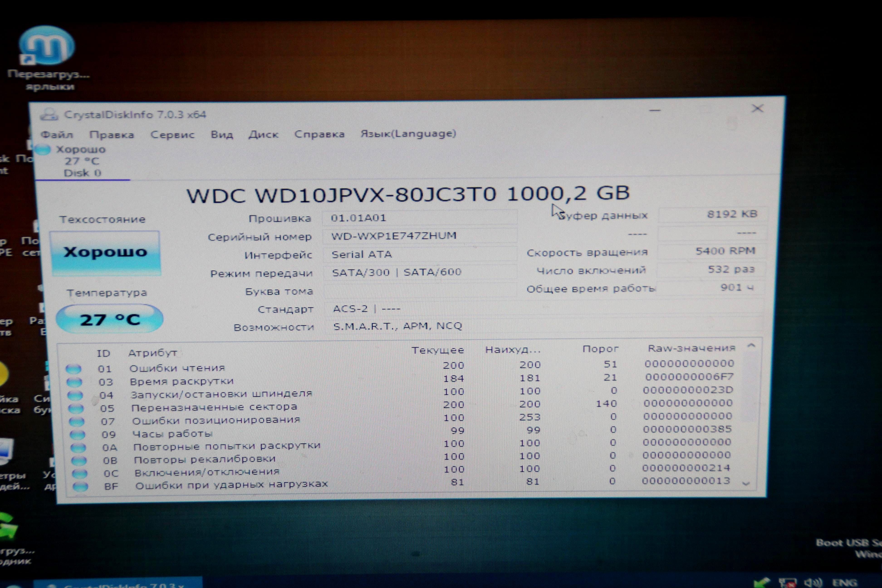The image size is (882, 588).
Task: Click the empty Буква тома field
Action: tap(421, 291)
